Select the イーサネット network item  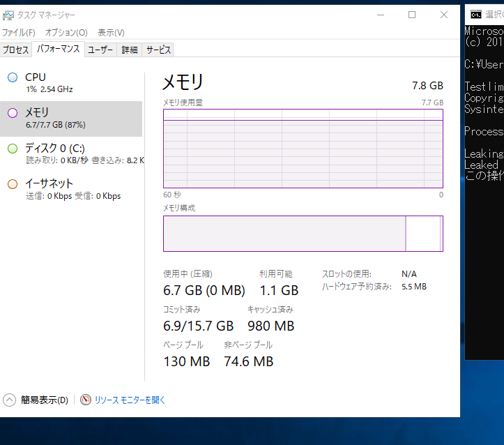pos(71,189)
